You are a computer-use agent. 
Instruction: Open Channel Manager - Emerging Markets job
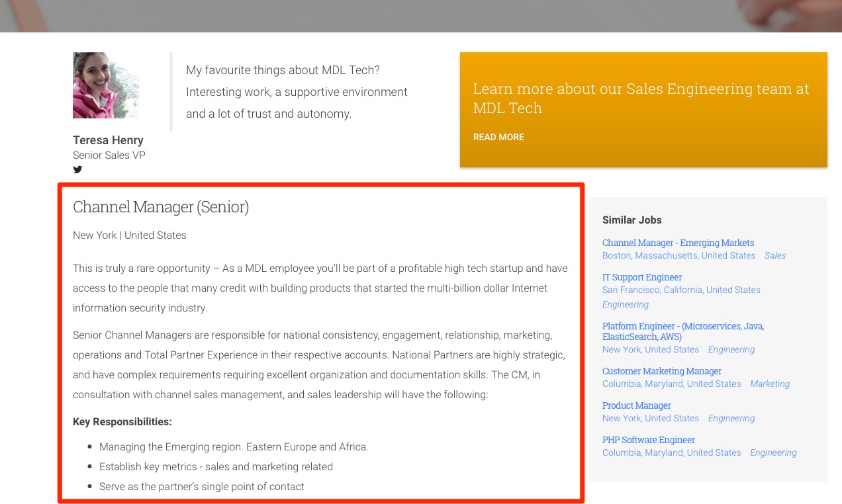pyautogui.click(x=678, y=243)
